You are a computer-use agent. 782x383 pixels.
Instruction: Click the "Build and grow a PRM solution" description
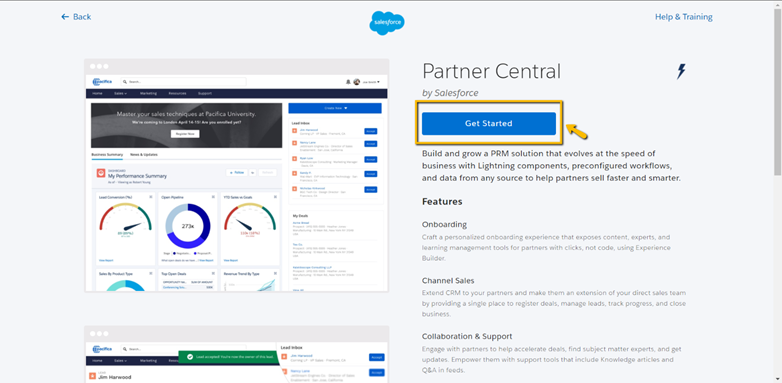click(x=551, y=166)
